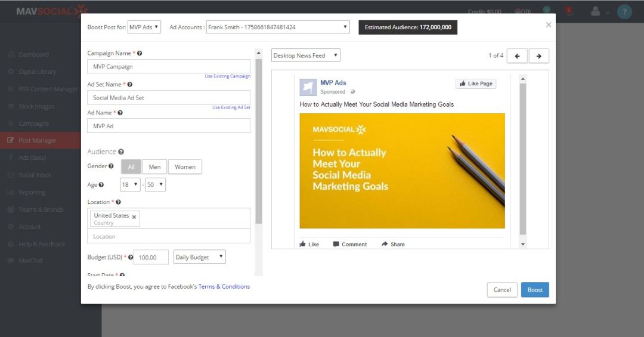The width and height of the screenshot is (644, 337).
Task: Click the ad preview vertical scrollbar
Action: coord(523,159)
